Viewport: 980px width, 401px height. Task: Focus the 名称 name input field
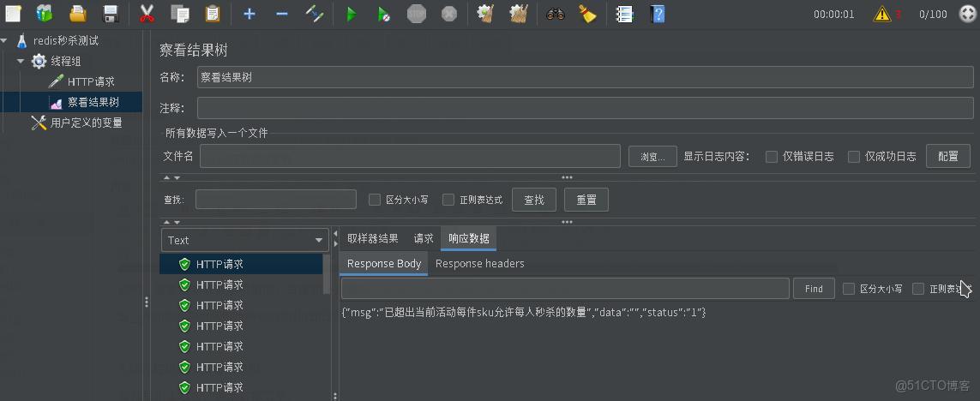(585, 77)
